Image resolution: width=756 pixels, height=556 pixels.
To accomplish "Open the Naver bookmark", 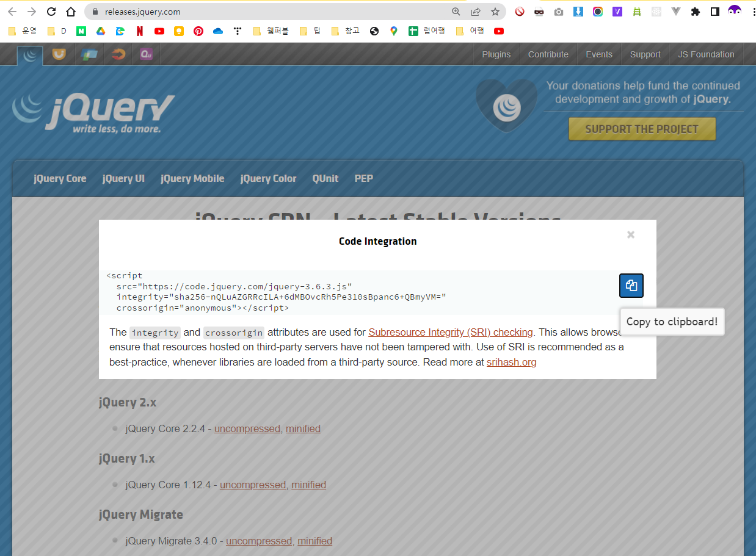I will point(81,31).
